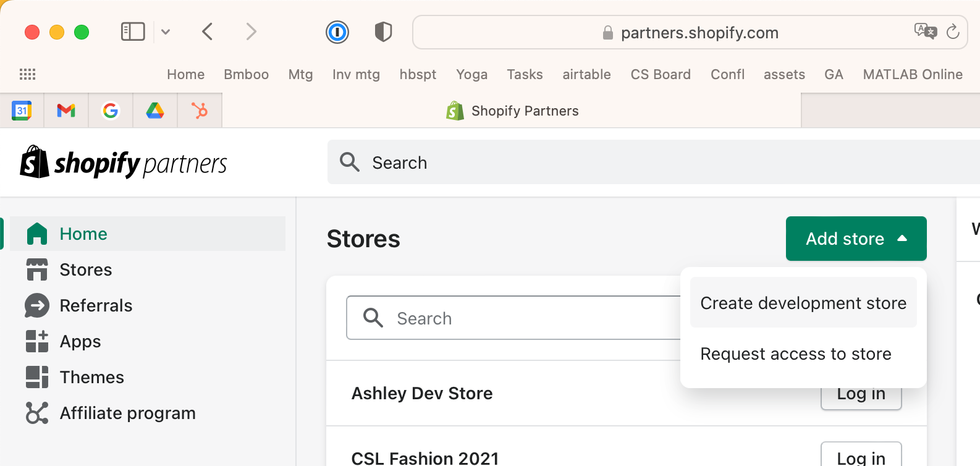Open the Bmboo bookmark
The width and height of the screenshot is (980, 466).
coord(246,75)
